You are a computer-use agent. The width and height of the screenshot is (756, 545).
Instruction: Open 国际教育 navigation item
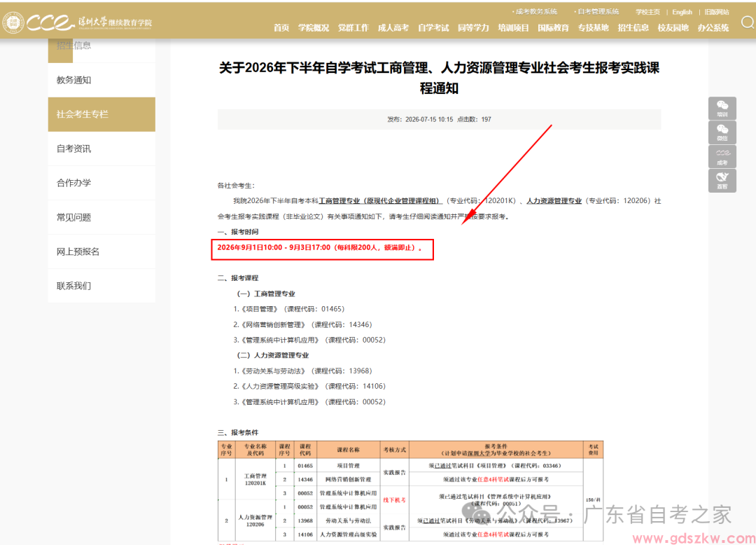coord(554,28)
